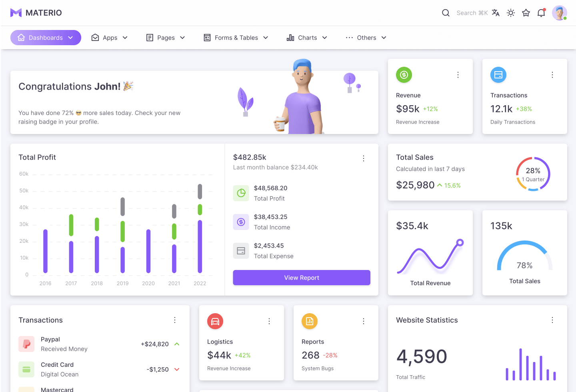This screenshot has width=576, height=392.
Task: Open the language translate icon
Action: coord(496,13)
